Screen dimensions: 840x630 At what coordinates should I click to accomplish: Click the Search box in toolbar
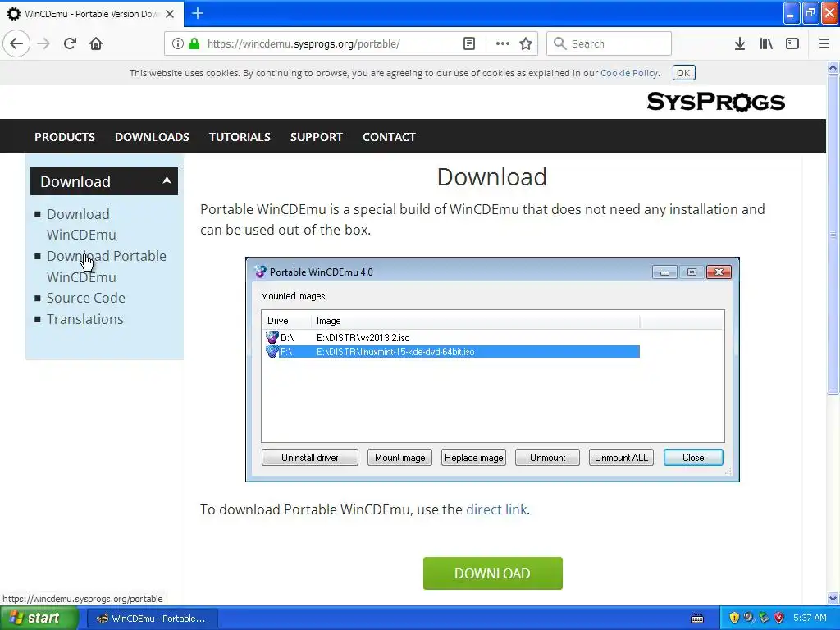pos(609,43)
